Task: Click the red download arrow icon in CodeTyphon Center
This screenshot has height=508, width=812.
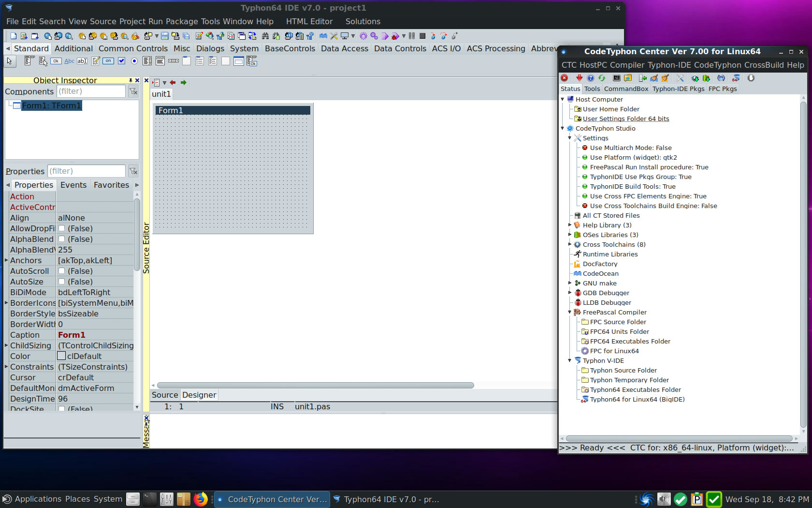Action: [x=579, y=78]
